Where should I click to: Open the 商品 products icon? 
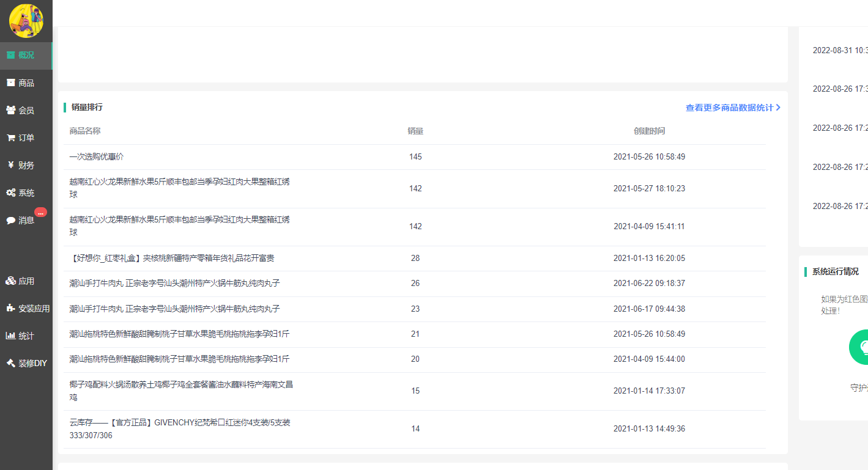10,83
